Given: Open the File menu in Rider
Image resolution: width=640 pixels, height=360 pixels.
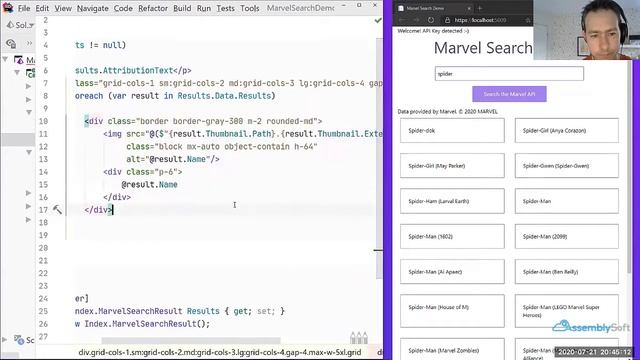Looking at the screenshot, I should (x=24, y=8).
